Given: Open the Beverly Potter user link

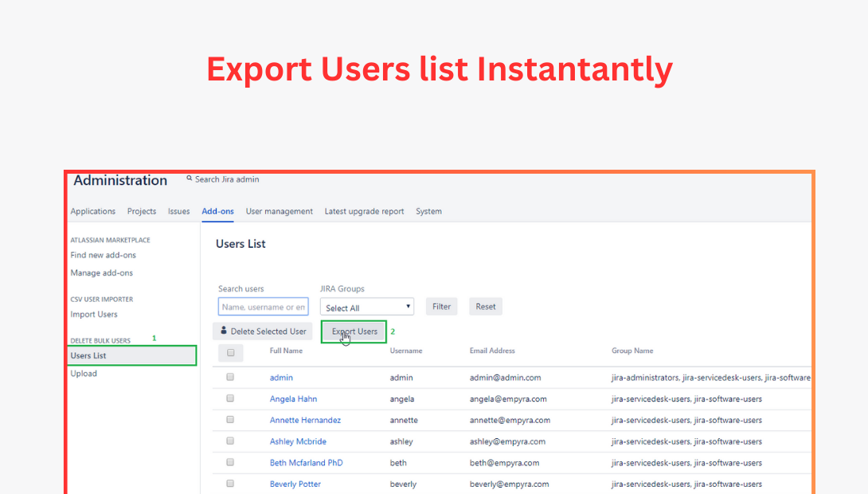Looking at the screenshot, I should (x=295, y=484).
